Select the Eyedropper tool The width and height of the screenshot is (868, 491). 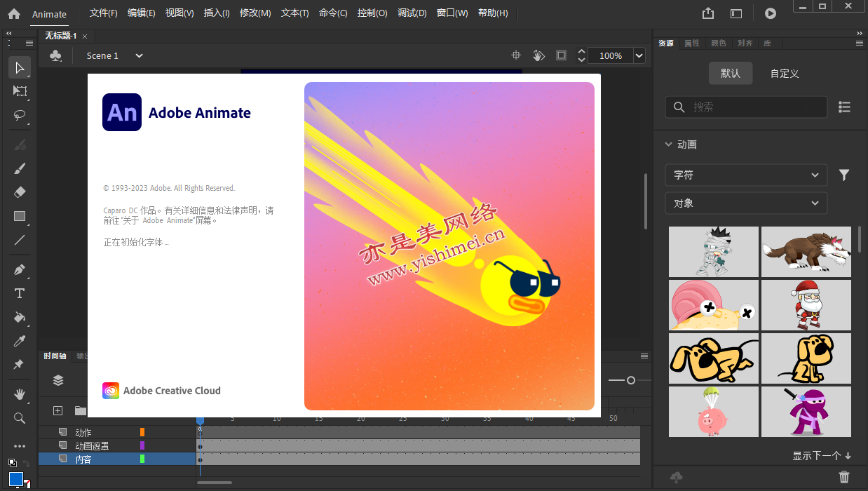pos(20,341)
